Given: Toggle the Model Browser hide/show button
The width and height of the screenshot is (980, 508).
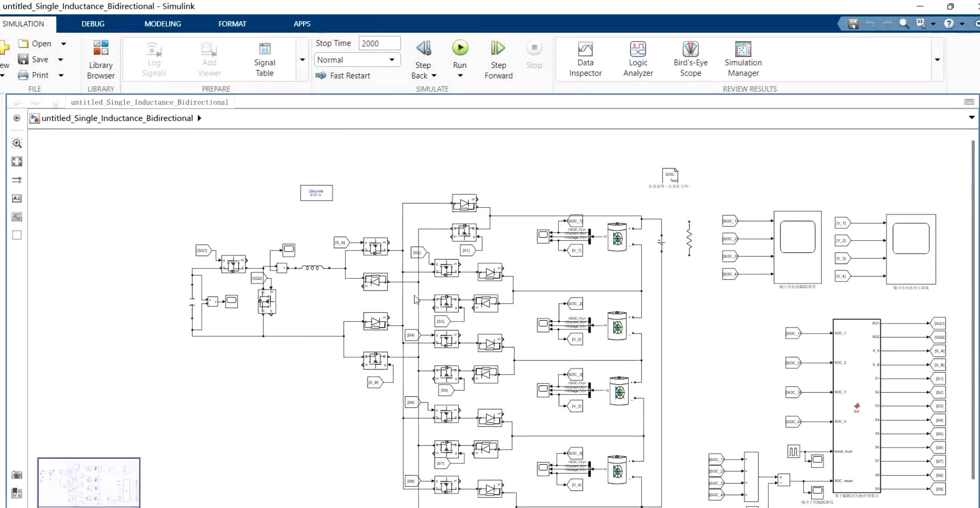Looking at the screenshot, I should [x=17, y=118].
